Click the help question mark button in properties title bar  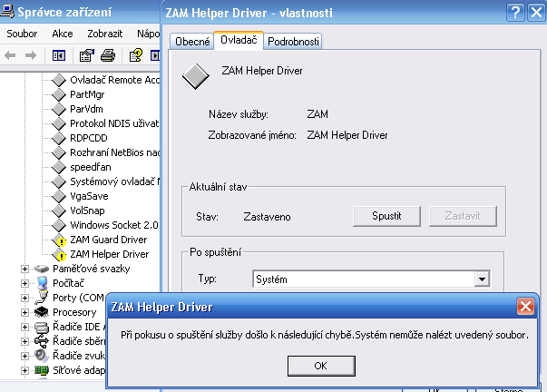click(x=515, y=13)
